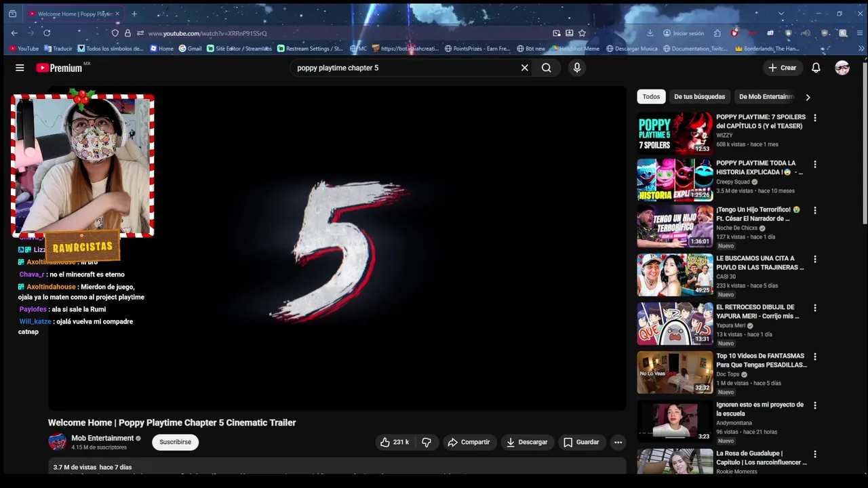The width and height of the screenshot is (868, 488).
Task: Open the extensions puzzle icon
Action: 717,33
